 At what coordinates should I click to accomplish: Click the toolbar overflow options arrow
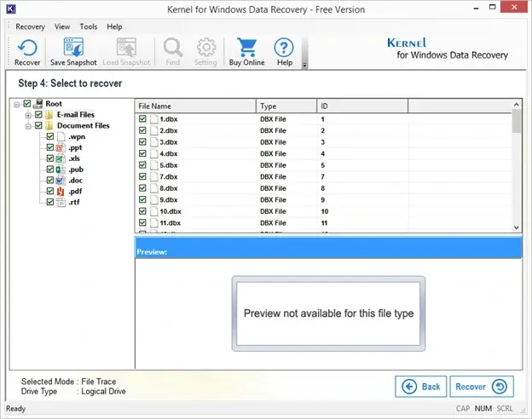[304, 66]
